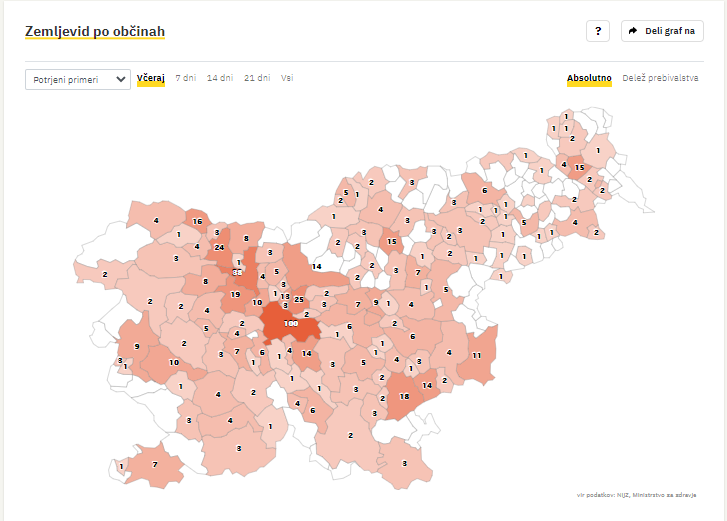Choose Delež prebivalstva display mode
This screenshot has height=521, width=727.
click(x=660, y=78)
